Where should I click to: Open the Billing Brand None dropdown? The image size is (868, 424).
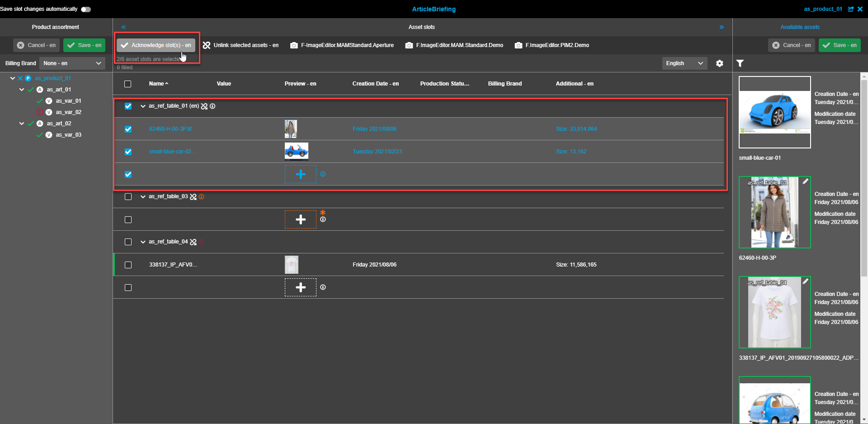click(x=71, y=63)
